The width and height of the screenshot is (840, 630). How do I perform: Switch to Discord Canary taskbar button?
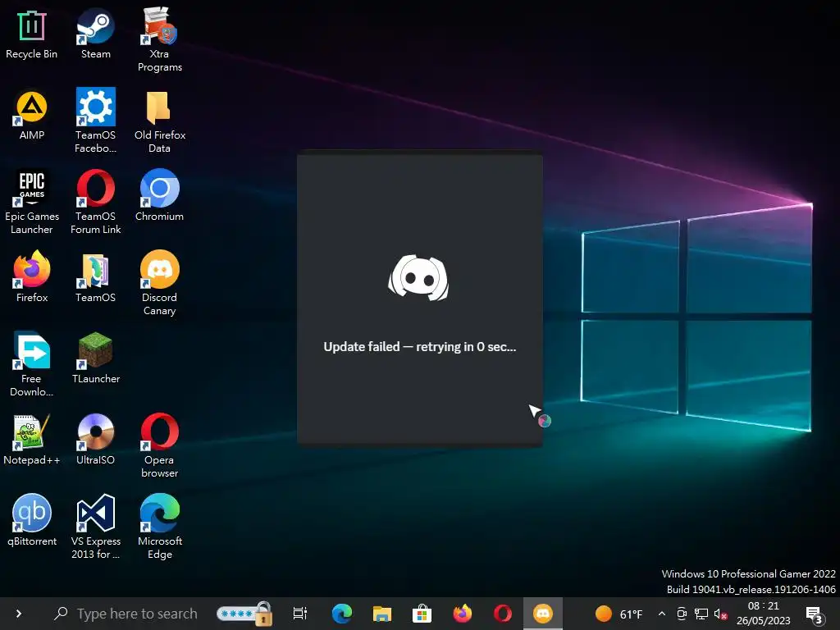click(543, 614)
